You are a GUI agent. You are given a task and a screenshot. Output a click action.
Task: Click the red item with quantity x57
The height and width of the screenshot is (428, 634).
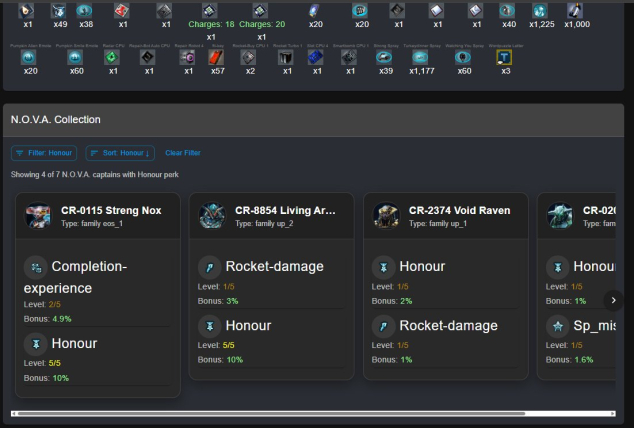pos(217,58)
